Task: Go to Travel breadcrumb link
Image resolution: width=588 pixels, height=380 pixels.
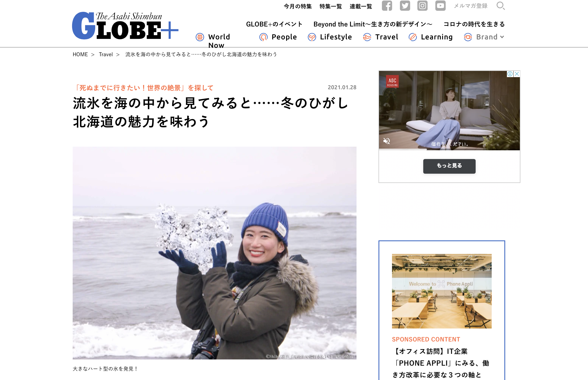Action: (x=106, y=54)
